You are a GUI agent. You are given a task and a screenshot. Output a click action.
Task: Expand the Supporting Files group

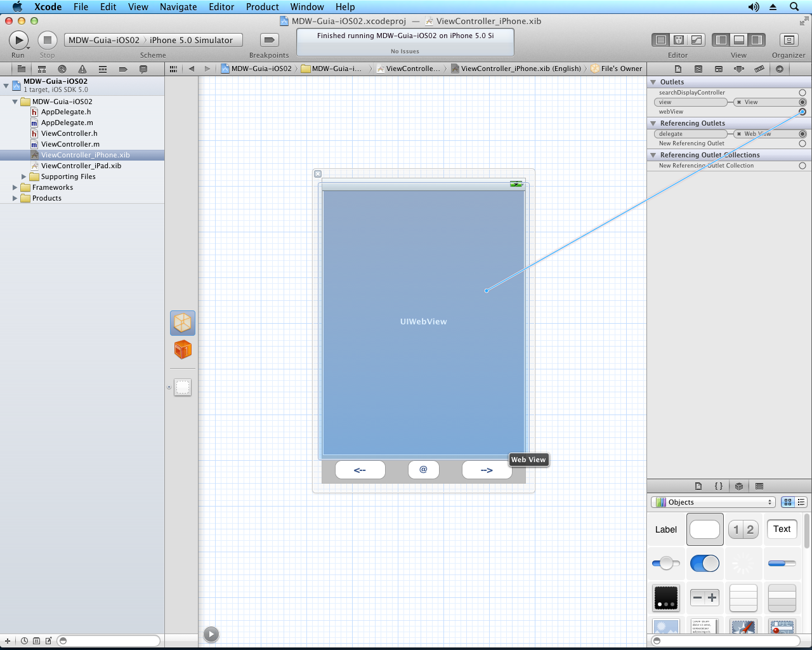pos(24,176)
